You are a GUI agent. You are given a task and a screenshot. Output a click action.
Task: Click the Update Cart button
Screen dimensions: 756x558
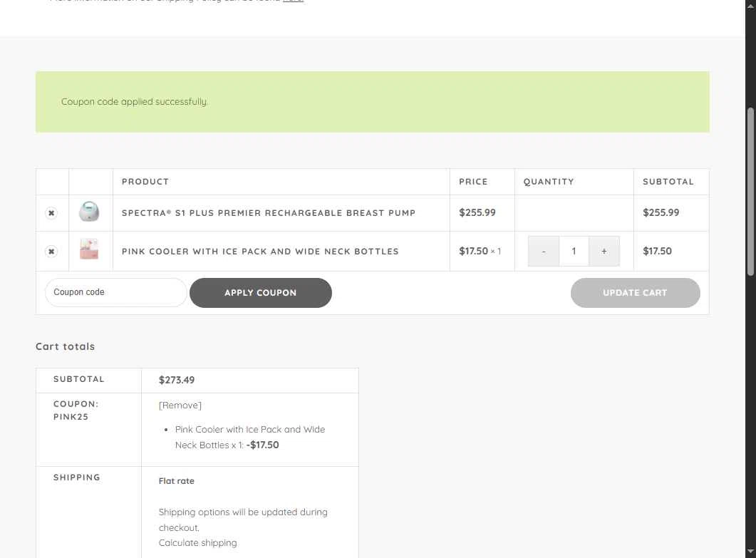pyautogui.click(x=635, y=293)
